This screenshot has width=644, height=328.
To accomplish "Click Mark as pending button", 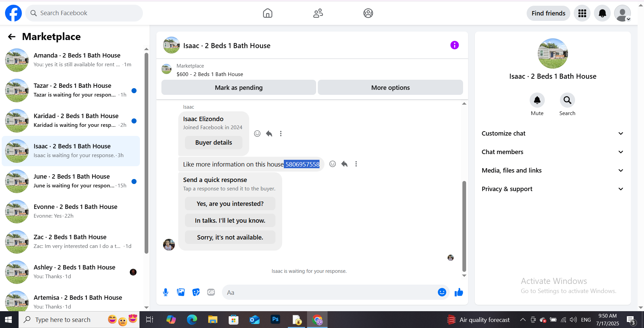I will pyautogui.click(x=239, y=87).
